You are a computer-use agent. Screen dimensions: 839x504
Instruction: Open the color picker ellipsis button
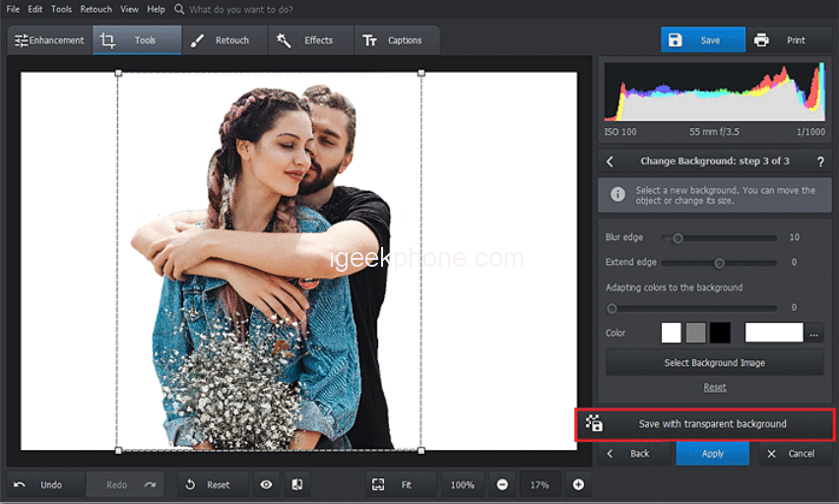coord(814,333)
